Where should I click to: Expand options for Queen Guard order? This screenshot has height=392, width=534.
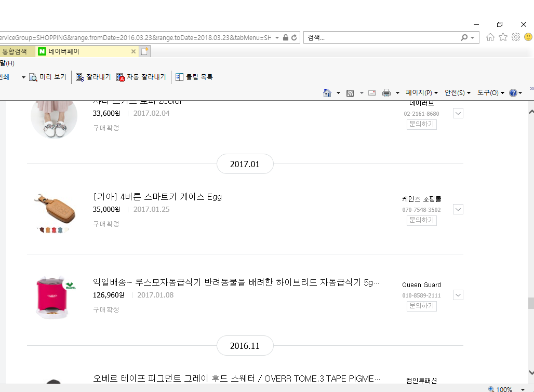coord(458,295)
